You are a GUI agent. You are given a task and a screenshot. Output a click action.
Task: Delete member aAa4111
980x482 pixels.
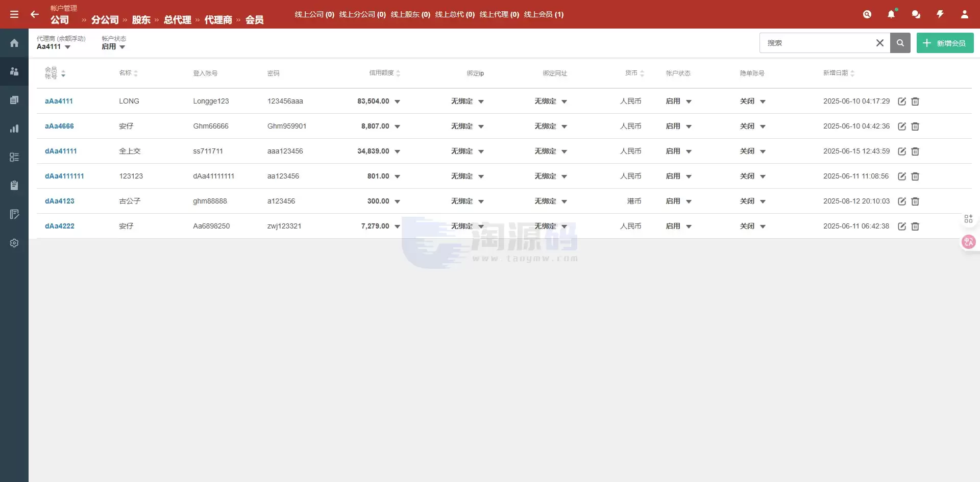[915, 102]
